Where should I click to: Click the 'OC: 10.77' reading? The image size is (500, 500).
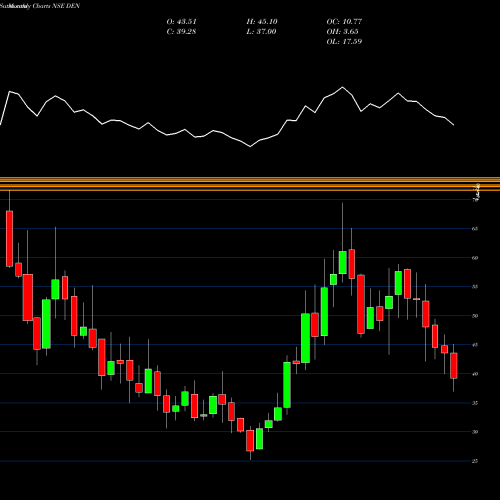344,22
